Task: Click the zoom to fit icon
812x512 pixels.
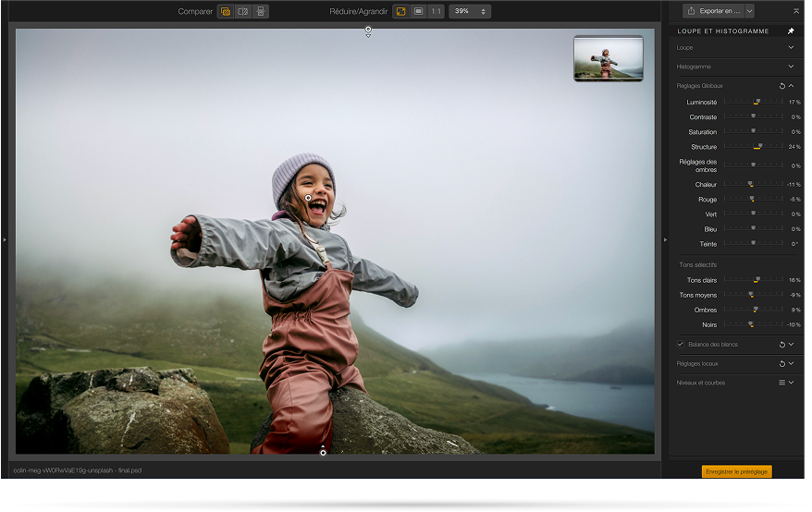Action: pos(400,11)
